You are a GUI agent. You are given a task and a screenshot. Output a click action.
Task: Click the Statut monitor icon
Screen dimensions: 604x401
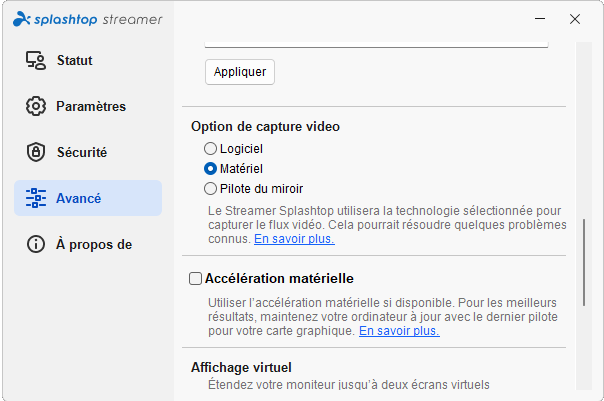tap(36, 60)
